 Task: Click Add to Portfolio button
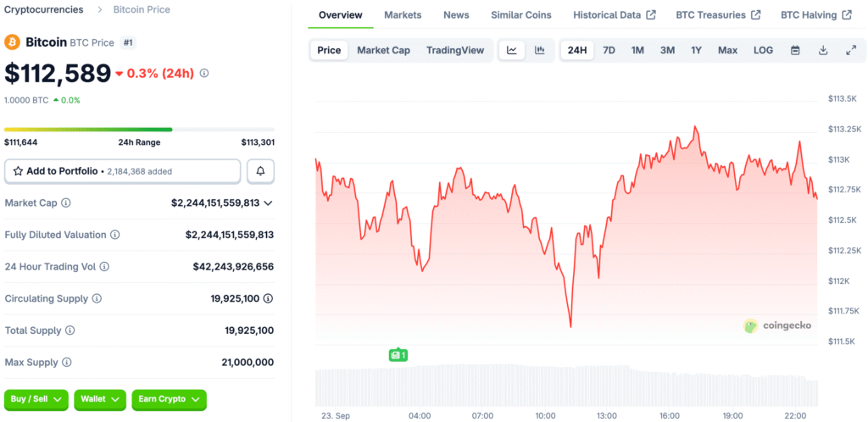point(122,171)
